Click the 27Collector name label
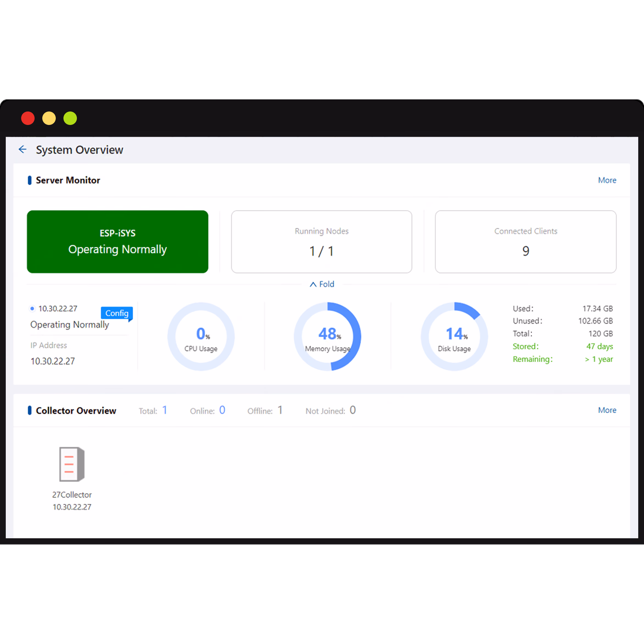The height and width of the screenshot is (644, 644). [72, 495]
